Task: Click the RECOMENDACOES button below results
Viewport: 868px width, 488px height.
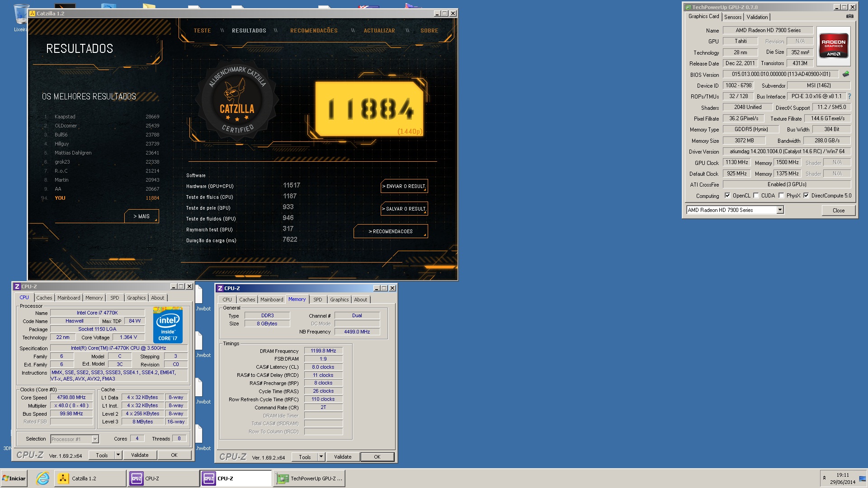Action: (x=391, y=231)
